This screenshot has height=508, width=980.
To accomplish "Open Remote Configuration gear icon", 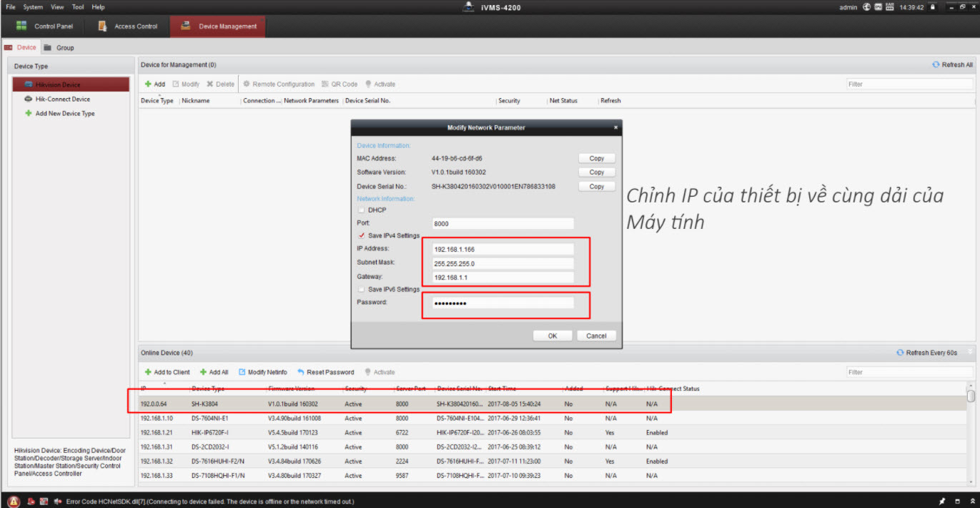I will coord(247,84).
